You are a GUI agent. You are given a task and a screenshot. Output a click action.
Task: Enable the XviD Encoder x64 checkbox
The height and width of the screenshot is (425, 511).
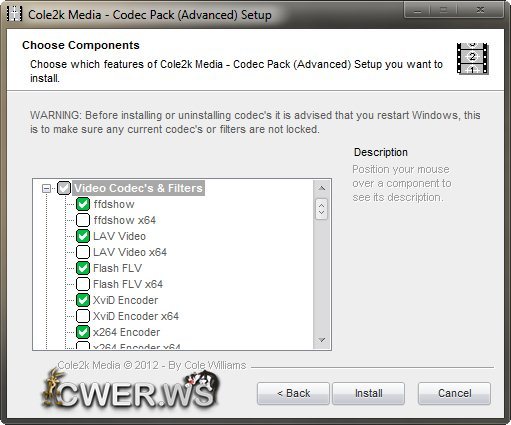pos(83,316)
